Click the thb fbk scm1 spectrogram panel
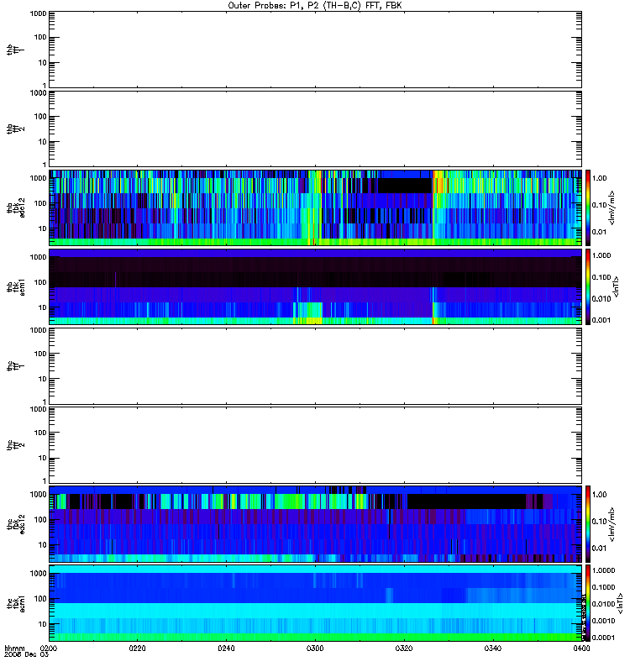630x672 pixels. [316, 286]
